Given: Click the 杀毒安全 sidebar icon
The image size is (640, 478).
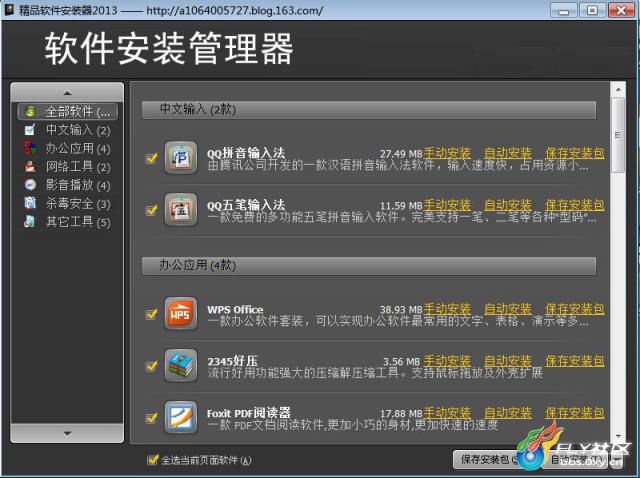Looking at the screenshot, I should click(30, 203).
